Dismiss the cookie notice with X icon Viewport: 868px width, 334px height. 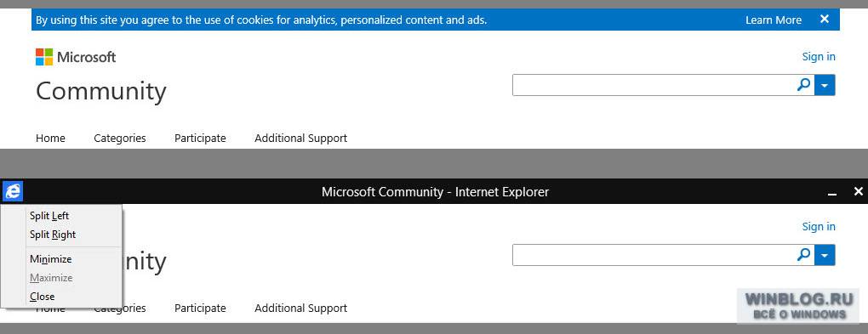tap(825, 20)
